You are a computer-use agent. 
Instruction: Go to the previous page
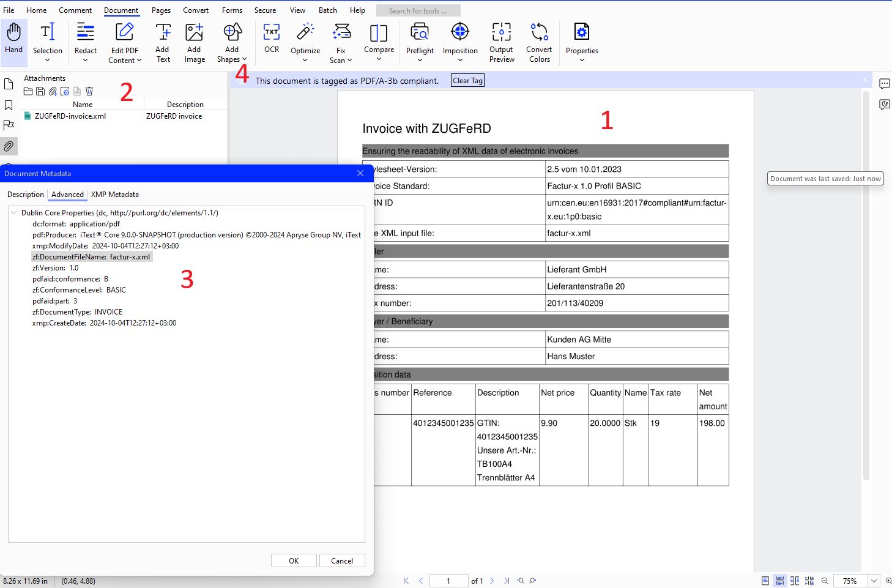(x=421, y=581)
